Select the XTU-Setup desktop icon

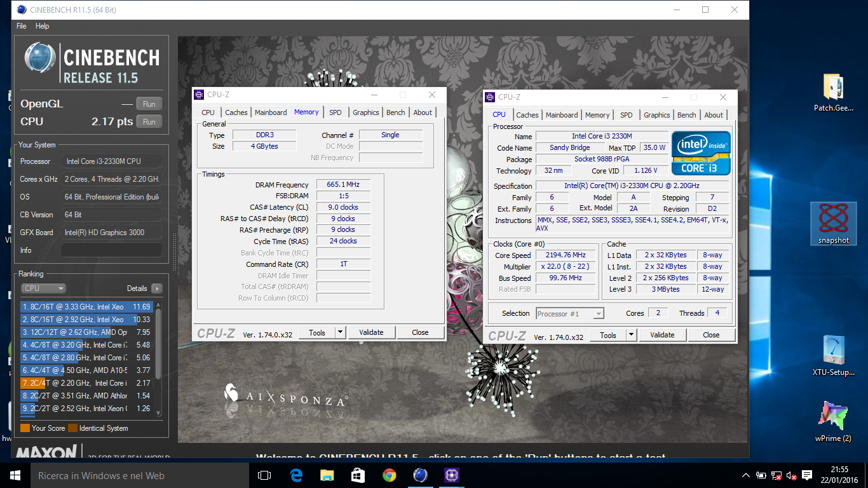pyautogui.click(x=833, y=356)
